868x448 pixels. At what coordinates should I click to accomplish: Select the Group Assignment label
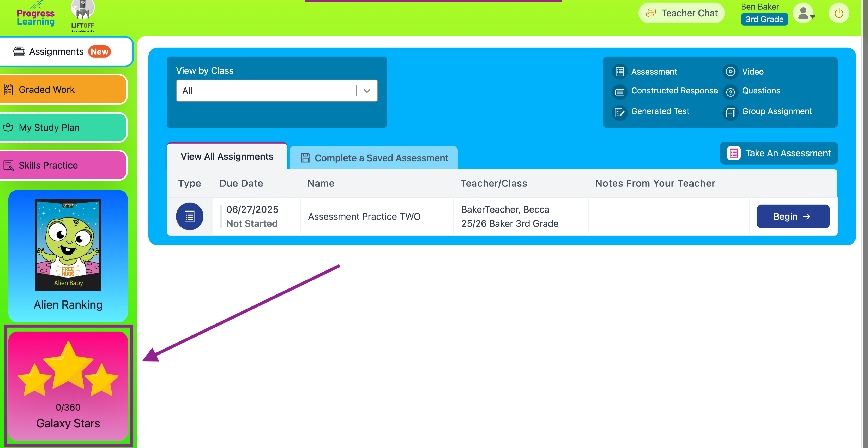[x=777, y=111]
